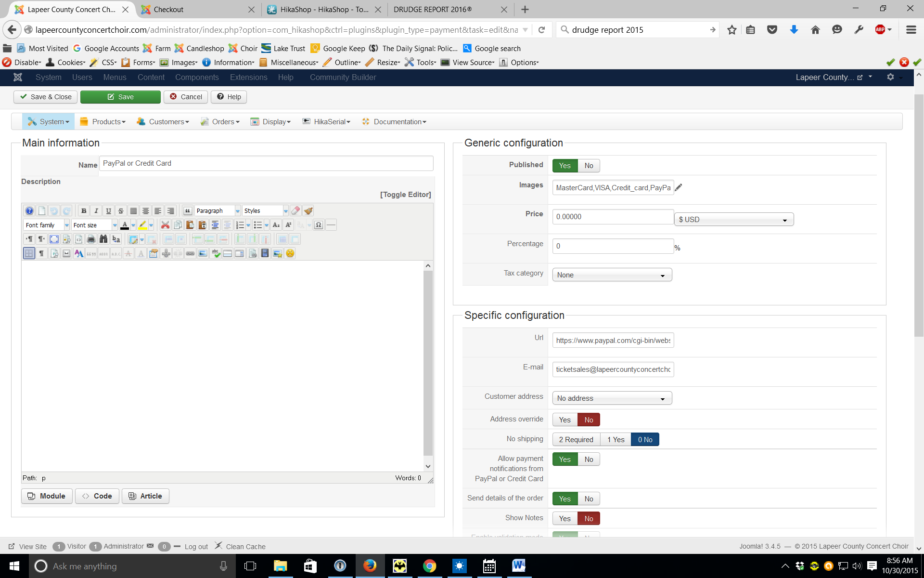Set Address override to Yes
Image resolution: width=924 pixels, height=578 pixels.
click(x=565, y=420)
